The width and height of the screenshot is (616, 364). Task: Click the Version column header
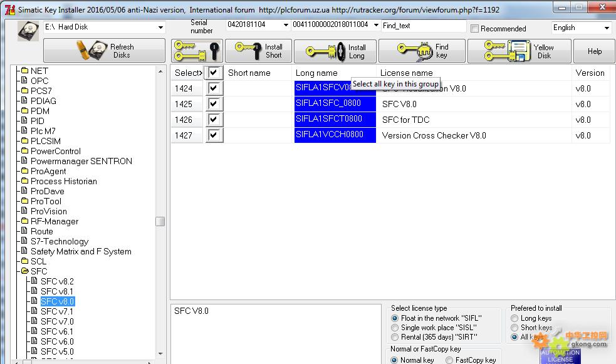pos(590,73)
